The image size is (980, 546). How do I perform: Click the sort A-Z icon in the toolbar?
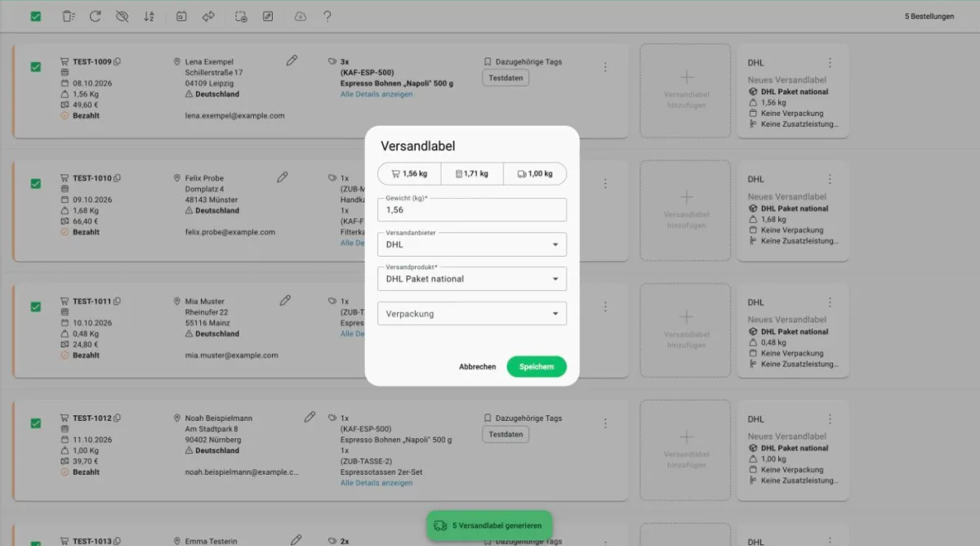coord(149,16)
